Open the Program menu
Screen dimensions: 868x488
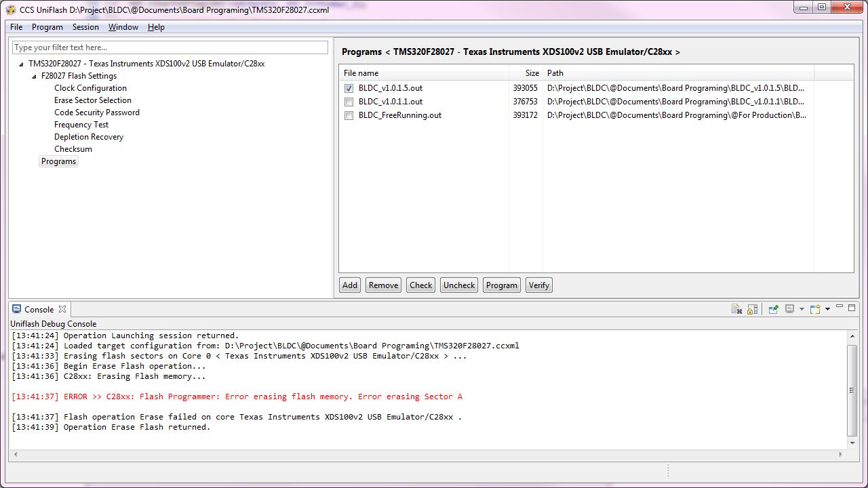(47, 27)
